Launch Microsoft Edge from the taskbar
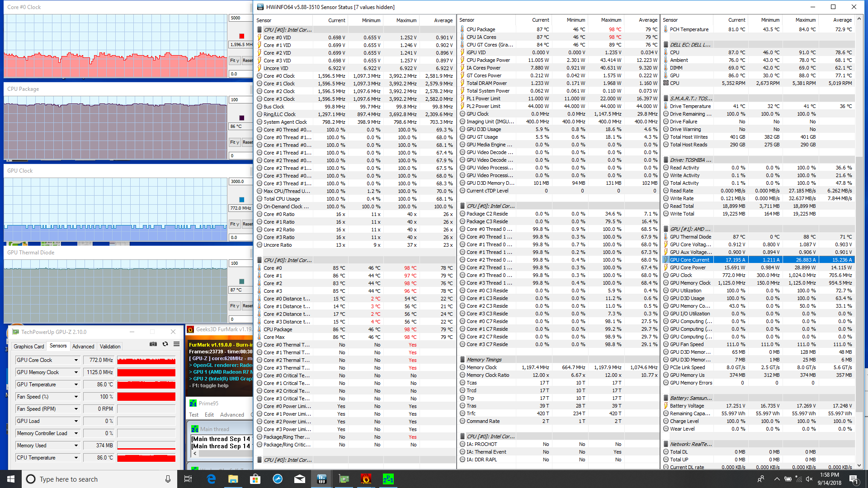 211,479
